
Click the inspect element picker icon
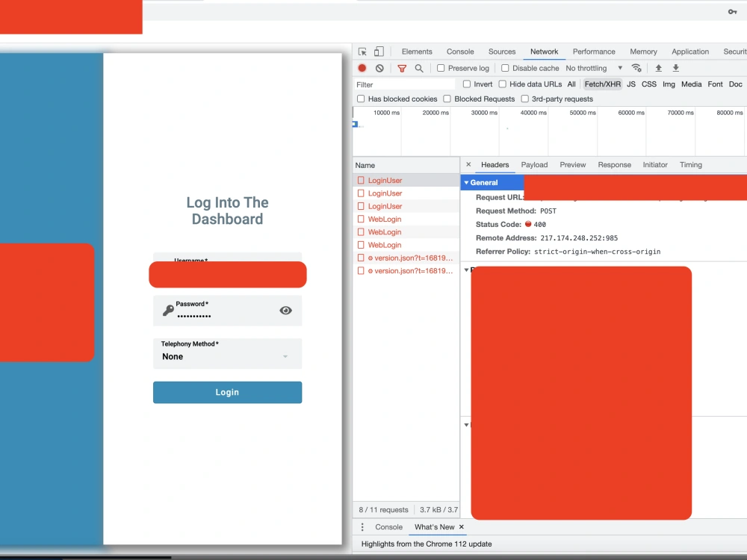pyautogui.click(x=362, y=52)
